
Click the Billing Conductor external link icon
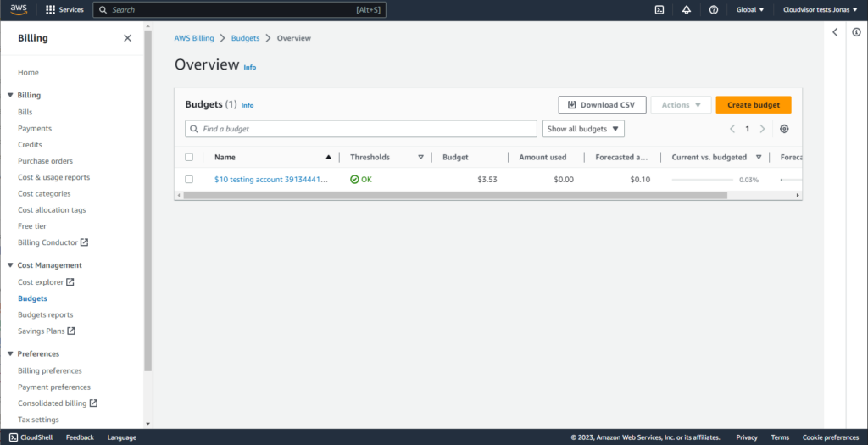pos(84,242)
